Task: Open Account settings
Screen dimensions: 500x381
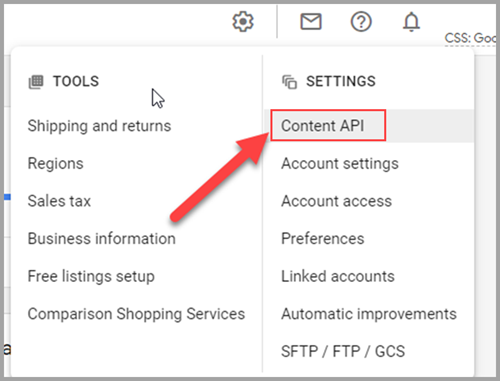Action: click(x=340, y=164)
